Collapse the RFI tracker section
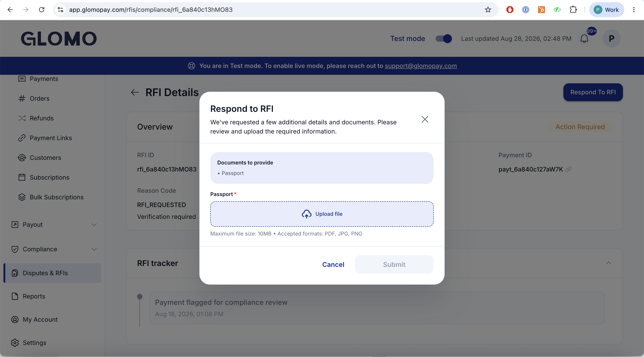The width and height of the screenshot is (644, 357). 608,263
